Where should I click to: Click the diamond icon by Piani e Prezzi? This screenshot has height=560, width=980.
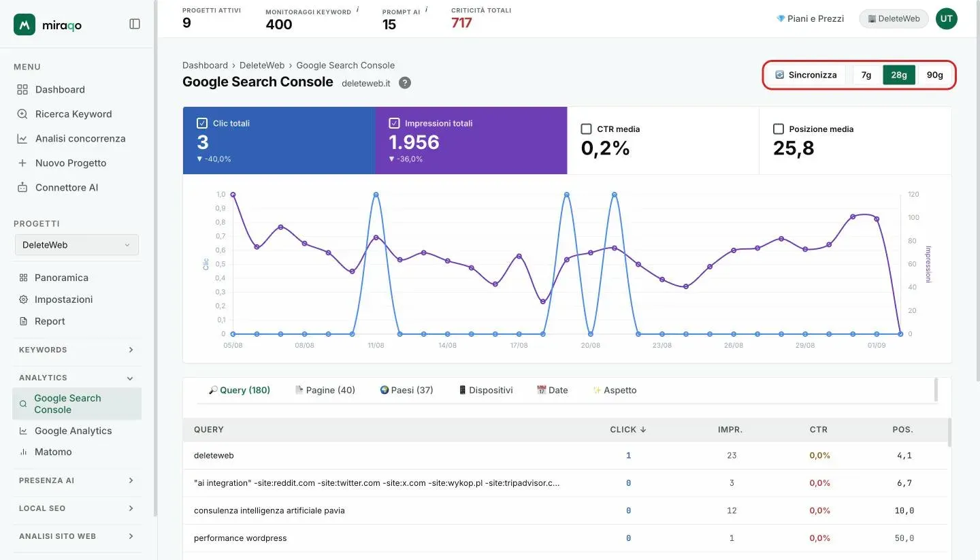pyautogui.click(x=781, y=19)
